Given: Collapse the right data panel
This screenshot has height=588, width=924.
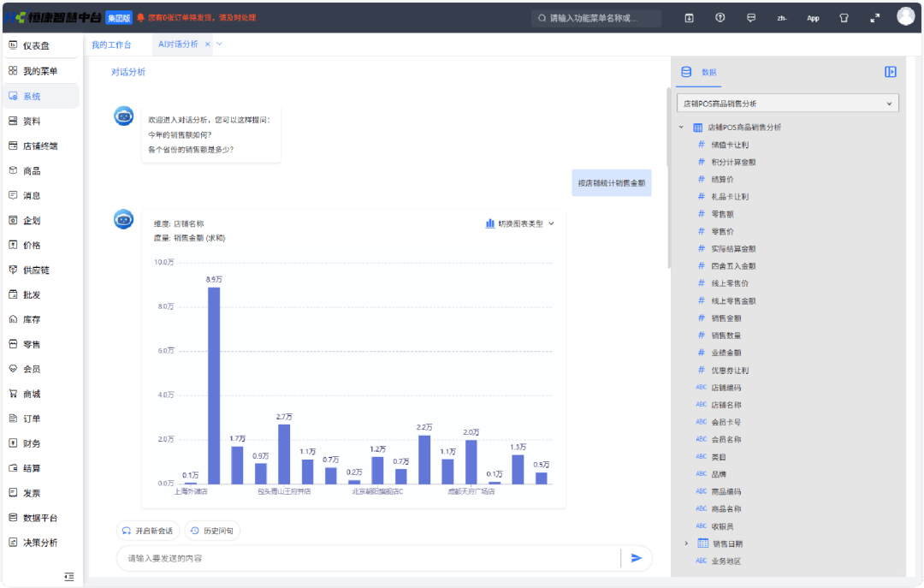Looking at the screenshot, I should [x=890, y=73].
